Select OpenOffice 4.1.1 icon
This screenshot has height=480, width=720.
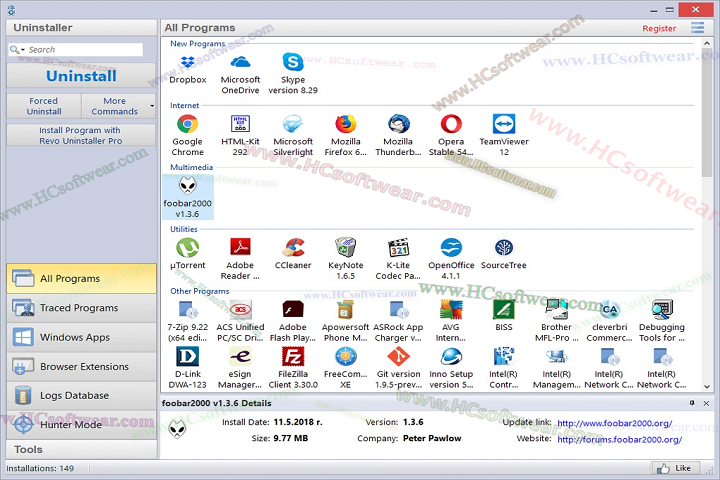tap(451, 248)
